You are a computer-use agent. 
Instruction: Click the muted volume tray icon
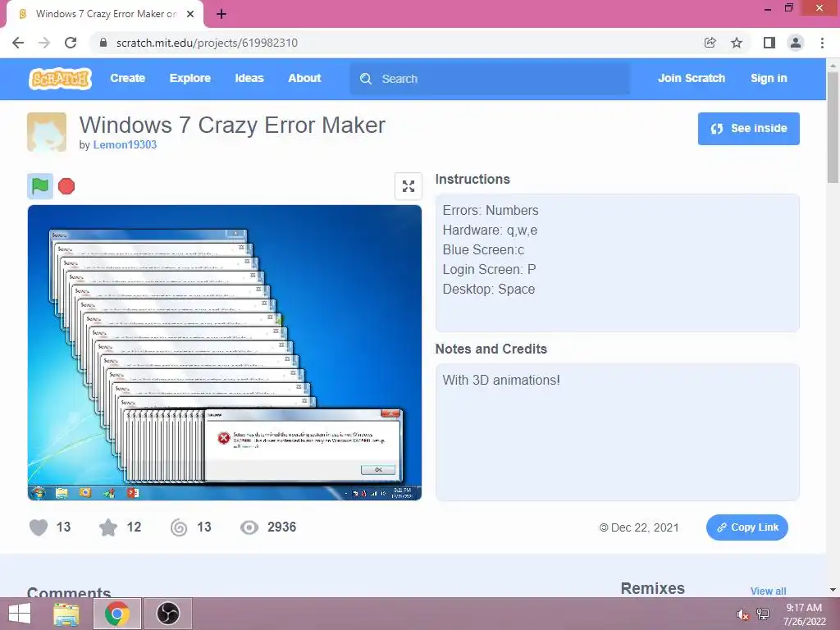tap(742, 614)
